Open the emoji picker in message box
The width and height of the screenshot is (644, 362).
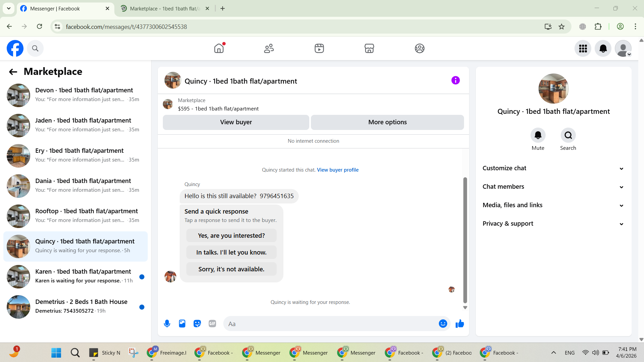pyautogui.click(x=443, y=324)
